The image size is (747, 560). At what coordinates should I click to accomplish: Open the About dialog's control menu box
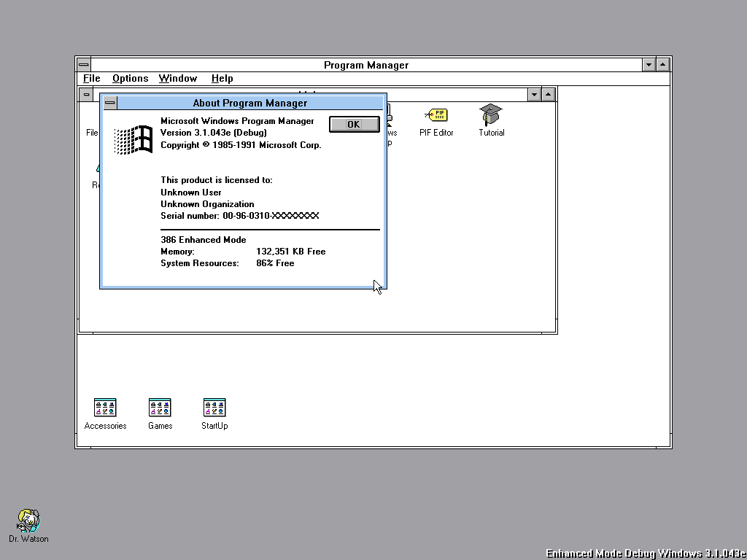point(109,103)
